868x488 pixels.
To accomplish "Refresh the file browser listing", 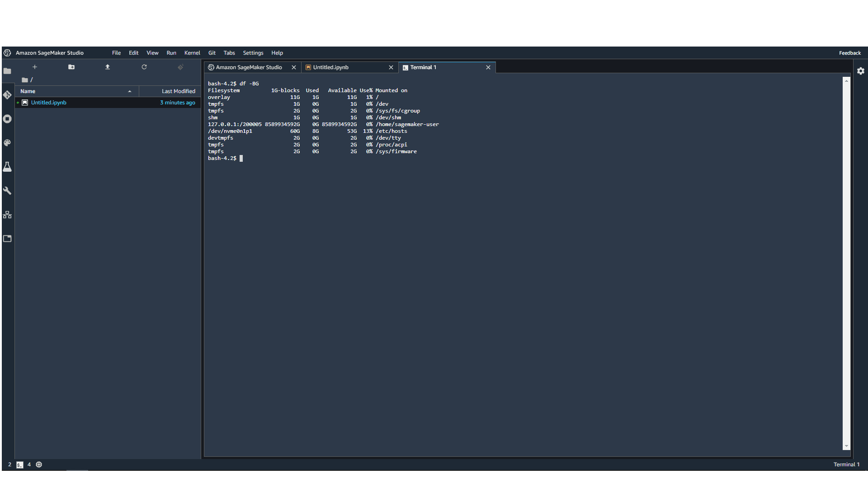I will [x=144, y=66].
